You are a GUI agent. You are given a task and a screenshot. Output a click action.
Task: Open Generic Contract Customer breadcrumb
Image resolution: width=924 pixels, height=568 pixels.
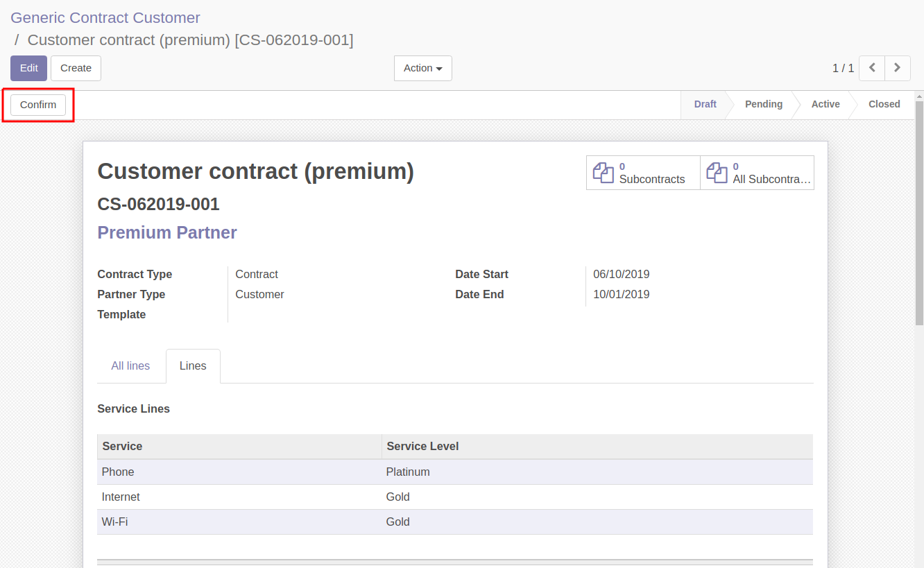(x=105, y=18)
